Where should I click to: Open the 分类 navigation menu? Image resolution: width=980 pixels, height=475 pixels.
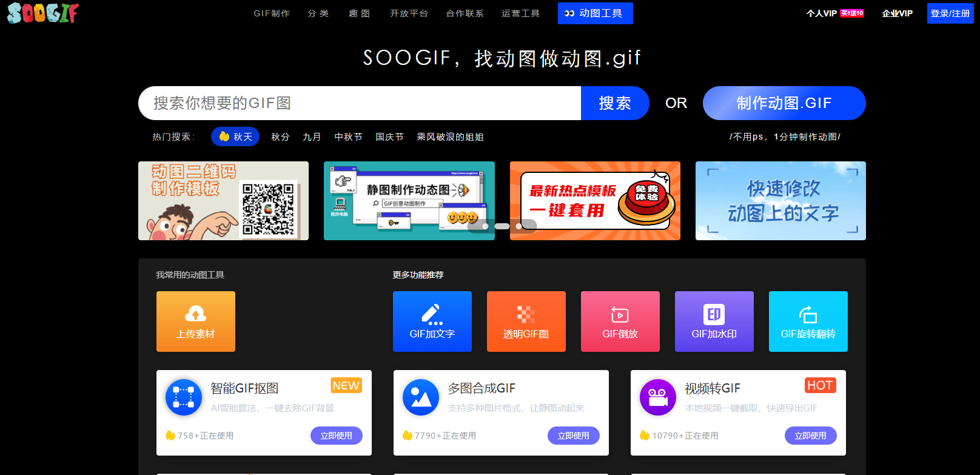pos(318,13)
